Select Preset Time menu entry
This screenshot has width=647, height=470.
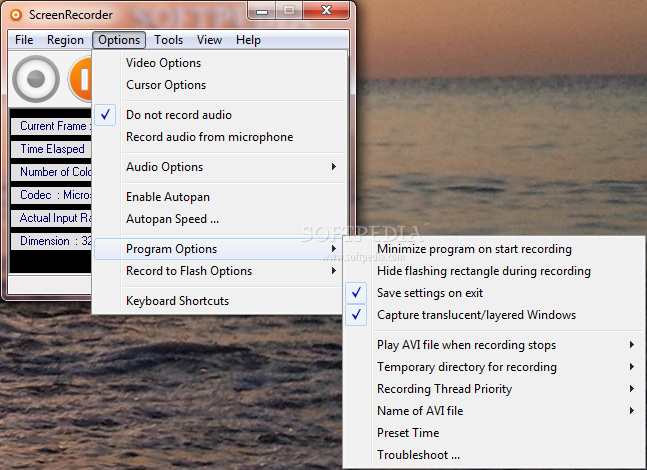pos(494,433)
